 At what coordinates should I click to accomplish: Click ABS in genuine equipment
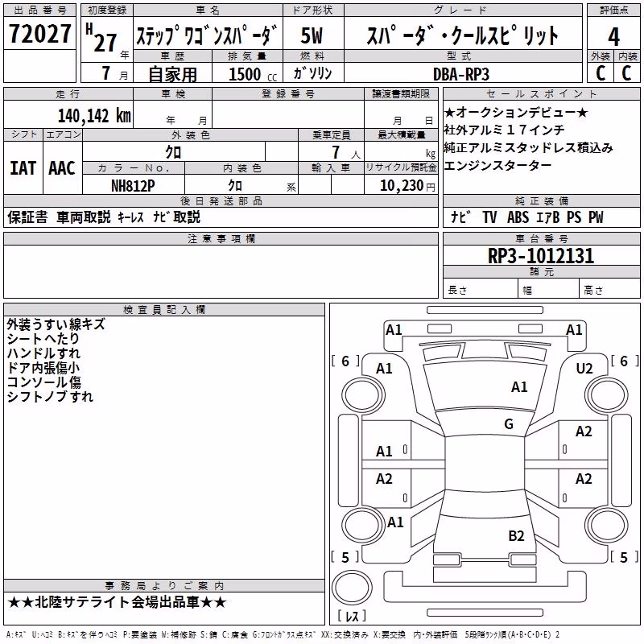518,217
